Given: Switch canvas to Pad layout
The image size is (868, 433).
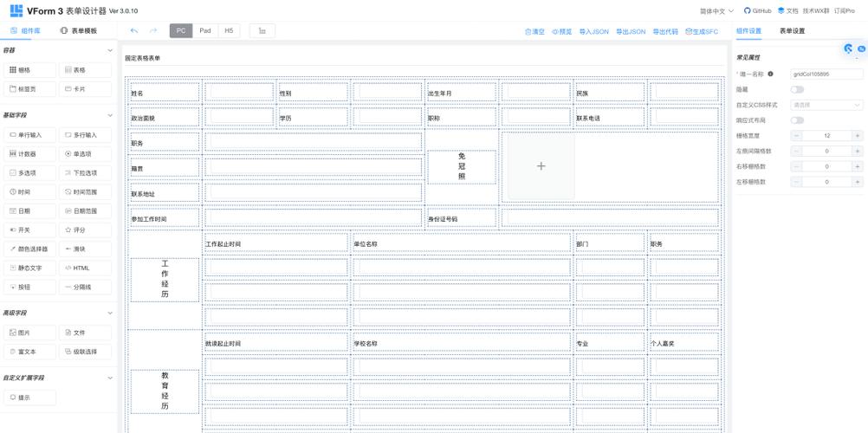Looking at the screenshot, I should (205, 31).
